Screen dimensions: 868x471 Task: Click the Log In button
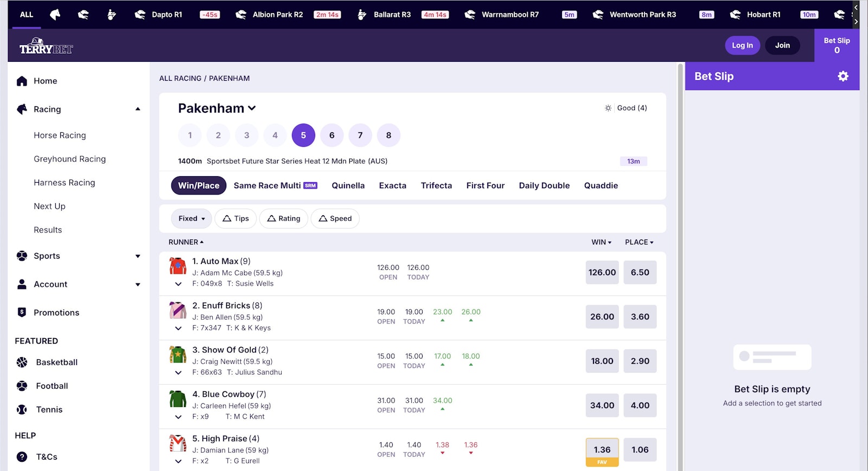coord(742,46)
